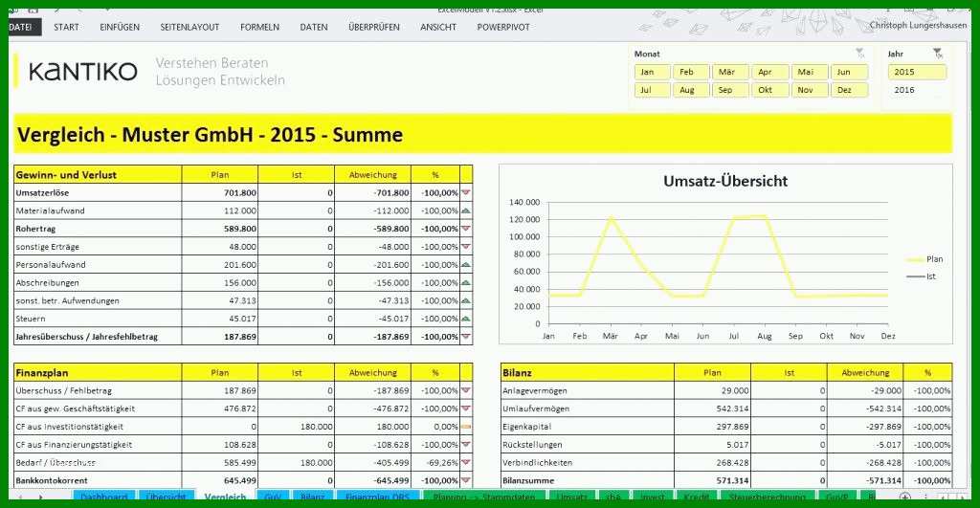Click the Personalaufwand green trend arrow
The width and height of the screenshot is (980, 508).
466,265
